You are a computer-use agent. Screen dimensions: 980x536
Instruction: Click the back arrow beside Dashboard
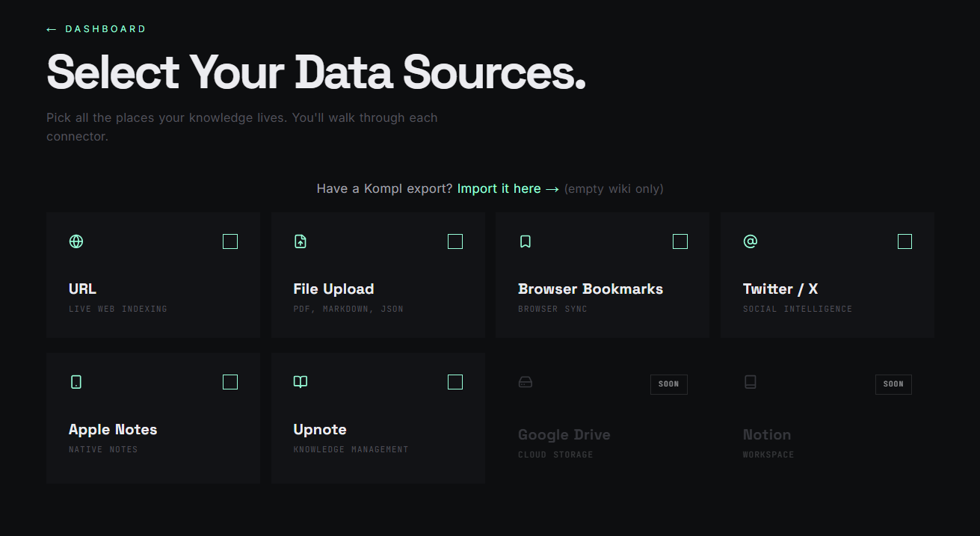(x=52, y=29)
